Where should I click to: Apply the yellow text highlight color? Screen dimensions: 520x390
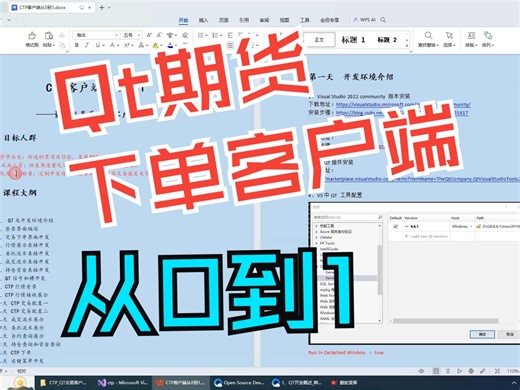(155, 45)
